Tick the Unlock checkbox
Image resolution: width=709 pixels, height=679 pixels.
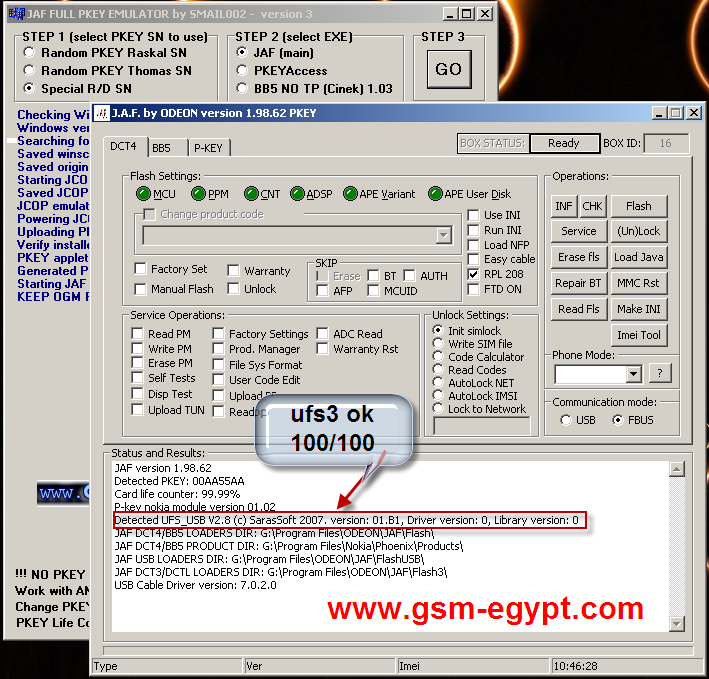click(x=233, y=288)
